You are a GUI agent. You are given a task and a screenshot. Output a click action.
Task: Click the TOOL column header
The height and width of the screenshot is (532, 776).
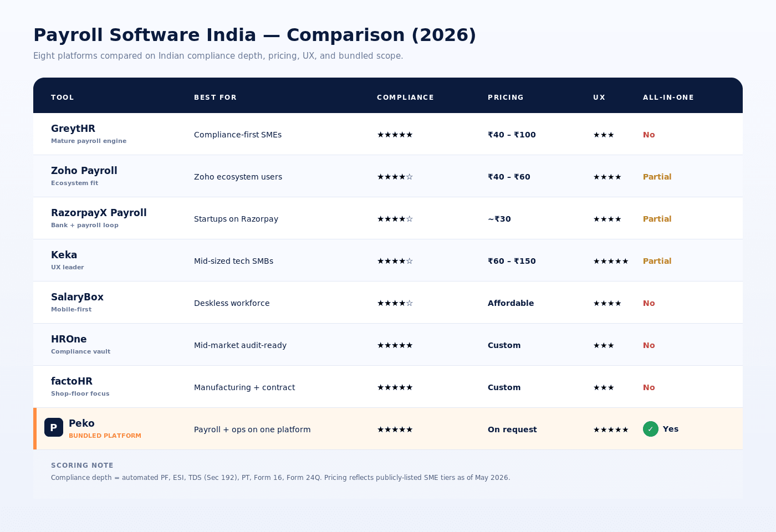[x=63, y=98]
